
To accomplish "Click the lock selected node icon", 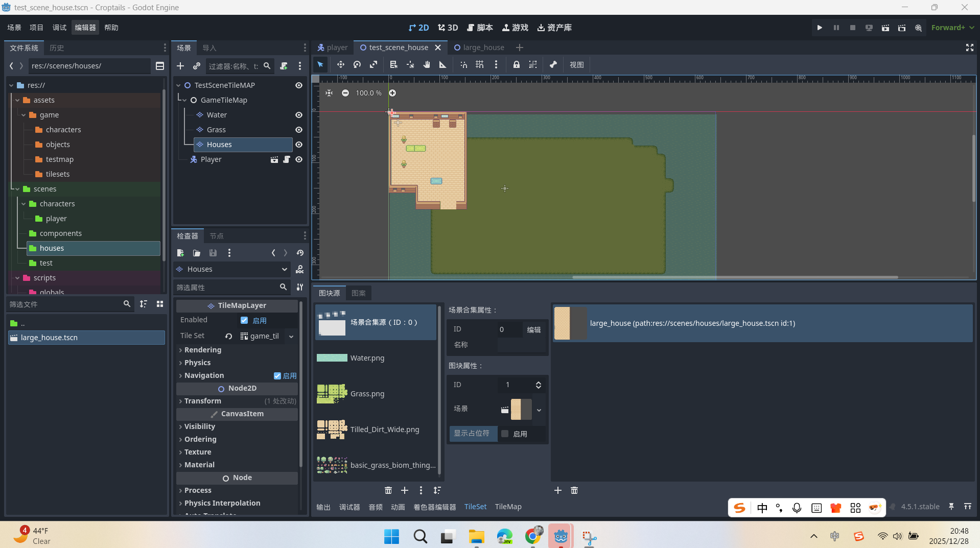I will click(x=517, y=64).
